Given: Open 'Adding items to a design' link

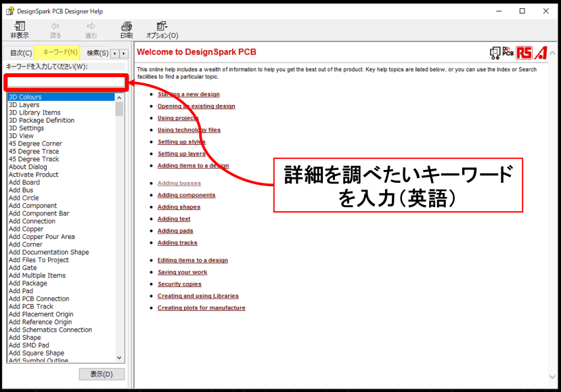Looking at the screenshot, I should pos(193,165).
